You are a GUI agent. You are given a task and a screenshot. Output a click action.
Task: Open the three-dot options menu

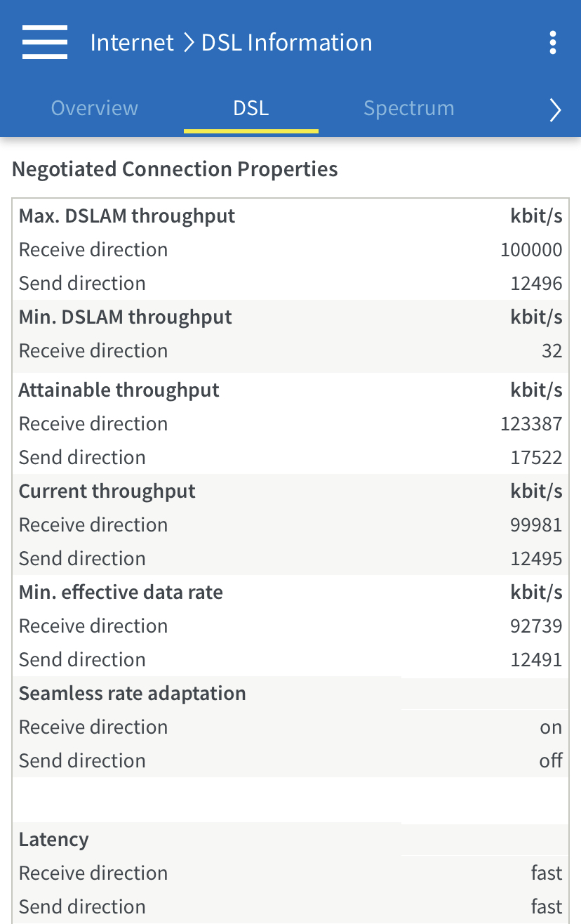pos(553,42)
